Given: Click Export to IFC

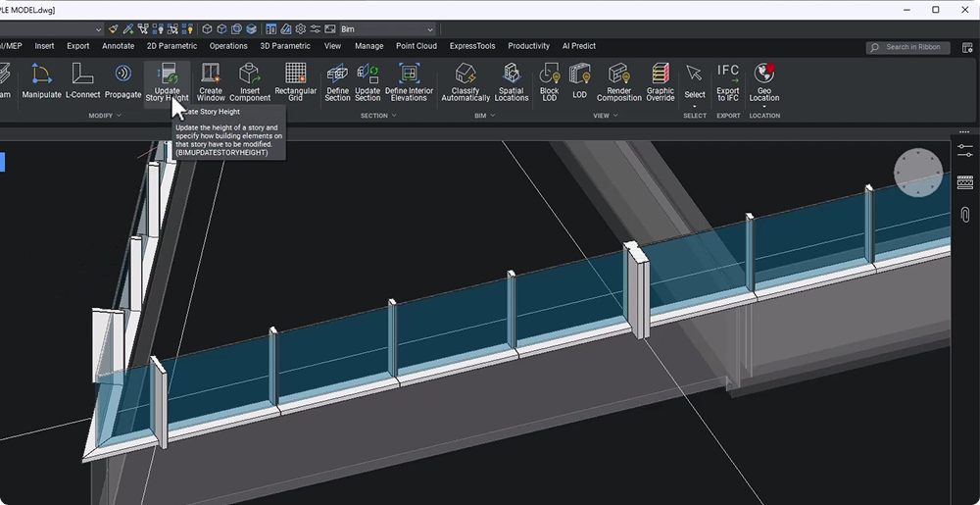Looking at the screenshot, I should coord(728,80).
